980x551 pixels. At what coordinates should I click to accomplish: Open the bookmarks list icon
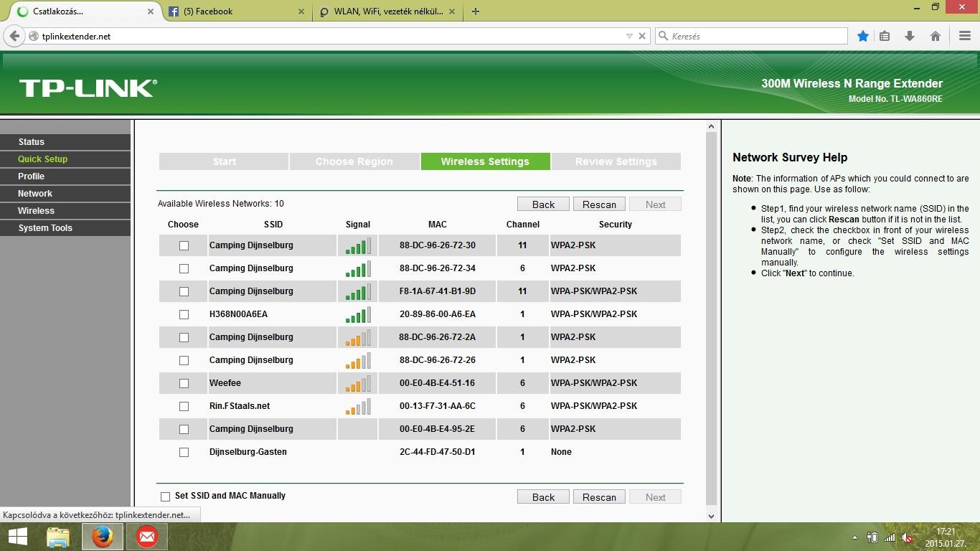[885, 36]
